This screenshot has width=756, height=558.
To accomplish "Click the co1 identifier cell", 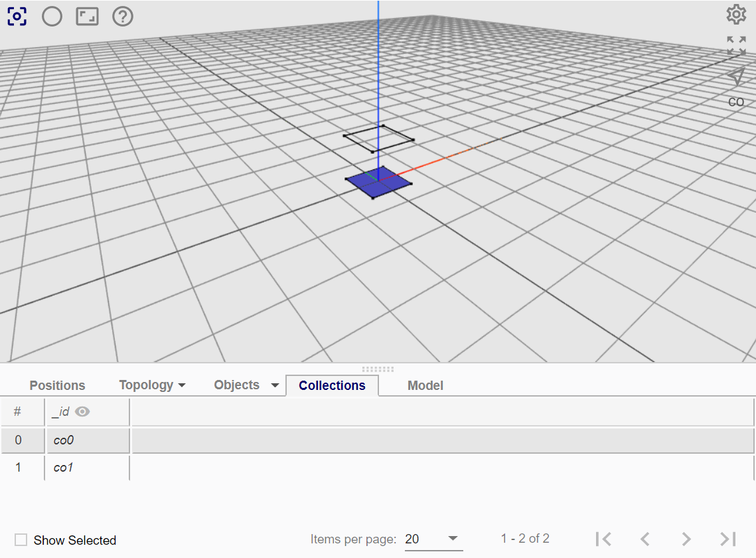I will 63,468.
